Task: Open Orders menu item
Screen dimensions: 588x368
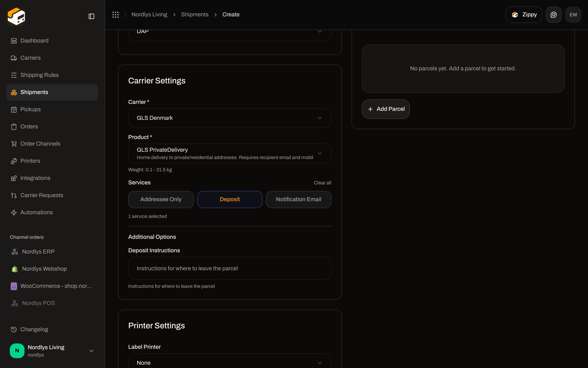Action: click(x=52, y=127)
